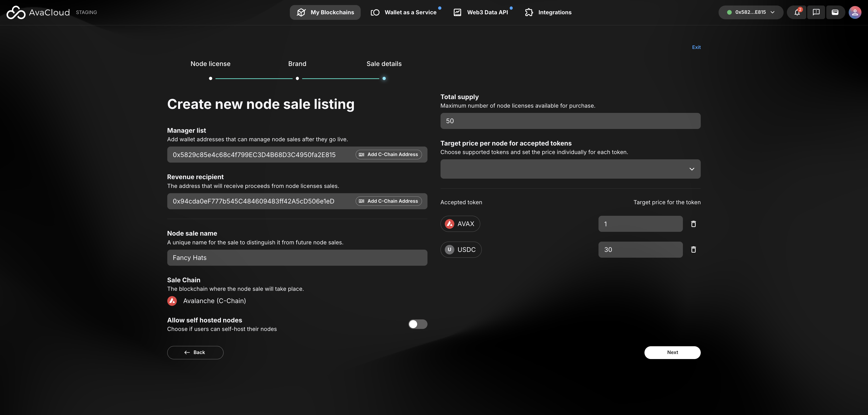Image resolution: width=868 pixels, height=415 pixels.
Task: Open the feedback message icon
Action: 816,13
